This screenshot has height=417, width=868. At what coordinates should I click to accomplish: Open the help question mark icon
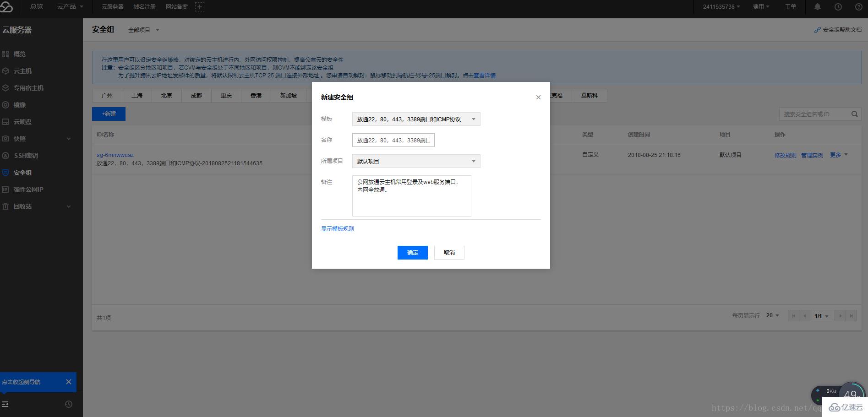click(858, 6)
